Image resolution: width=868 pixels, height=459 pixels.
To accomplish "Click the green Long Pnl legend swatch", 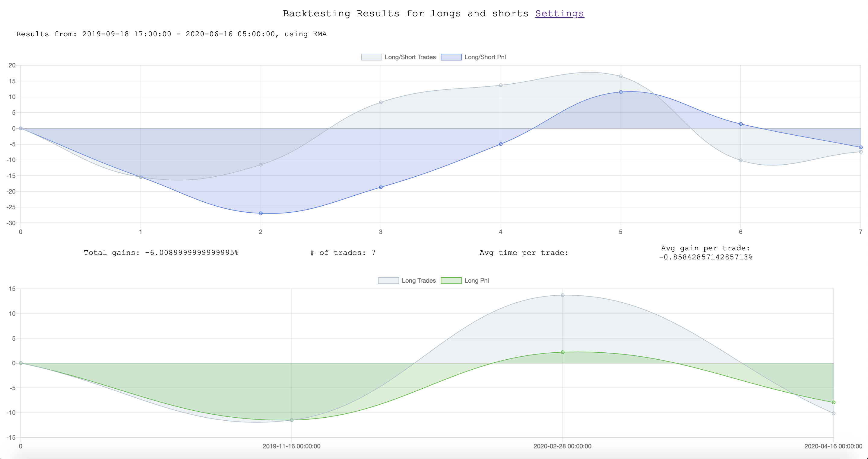I will [x=451, y=280].
